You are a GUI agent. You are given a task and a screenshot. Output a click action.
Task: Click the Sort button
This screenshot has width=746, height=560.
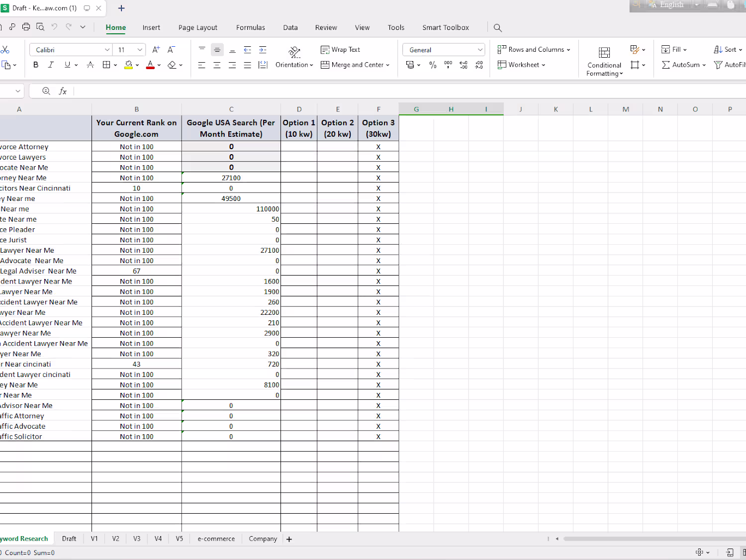728,50
